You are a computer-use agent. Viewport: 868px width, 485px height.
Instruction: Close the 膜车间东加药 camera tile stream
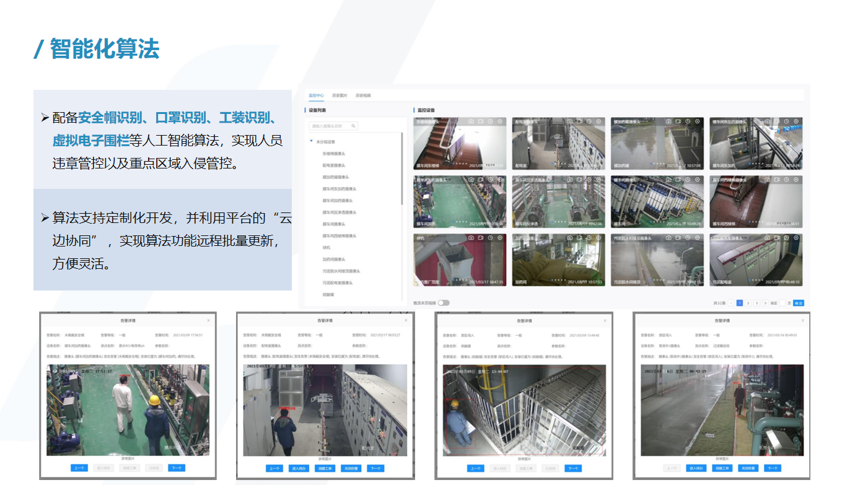[x=796, y=121]
